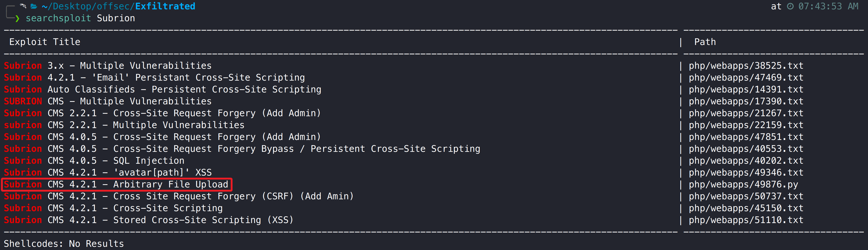Image resolution: width=868 pixels, height=250 pixels.
Task: Click the Shellcodes: No Results text
Action: (64, 244)
